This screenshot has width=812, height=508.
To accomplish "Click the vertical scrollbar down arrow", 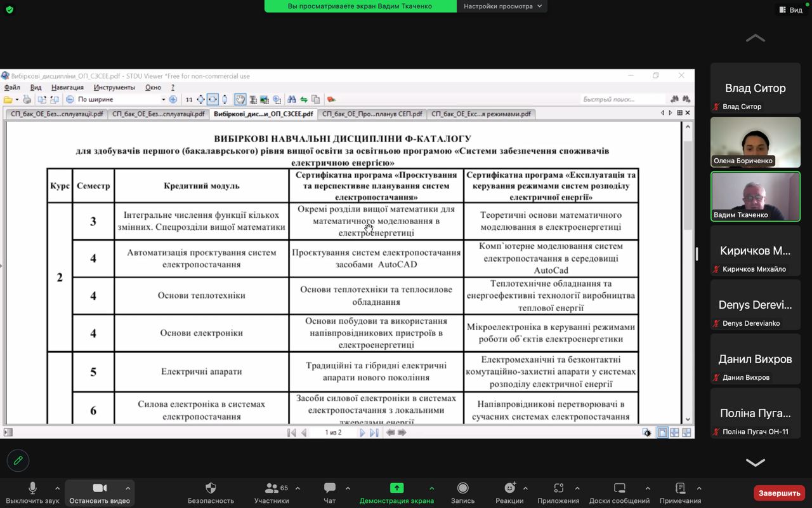I will click(x=688, y=420).
